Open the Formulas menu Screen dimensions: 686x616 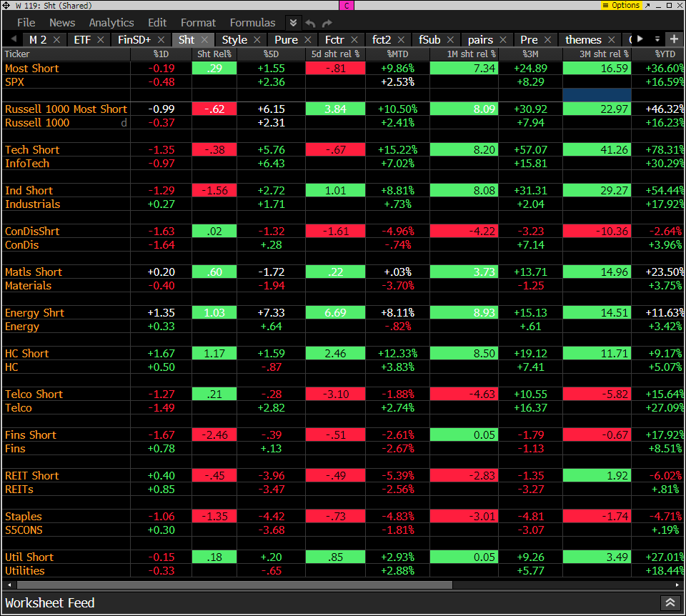252,23
